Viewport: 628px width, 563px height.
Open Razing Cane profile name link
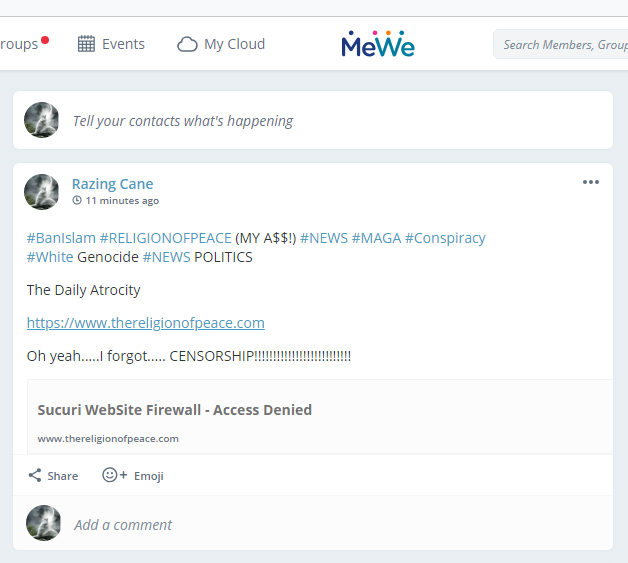113,184
